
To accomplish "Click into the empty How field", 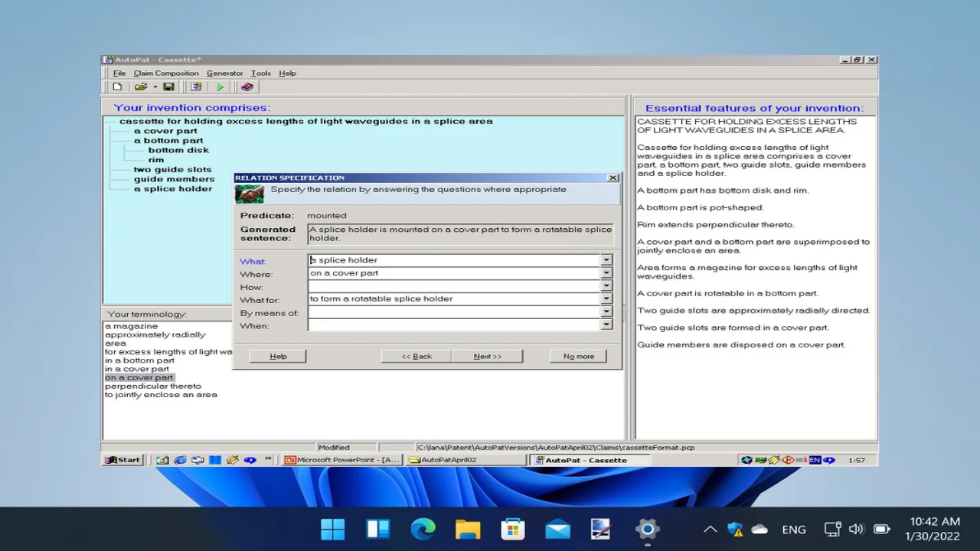I will pyautogui.click(x=454, y=286).
